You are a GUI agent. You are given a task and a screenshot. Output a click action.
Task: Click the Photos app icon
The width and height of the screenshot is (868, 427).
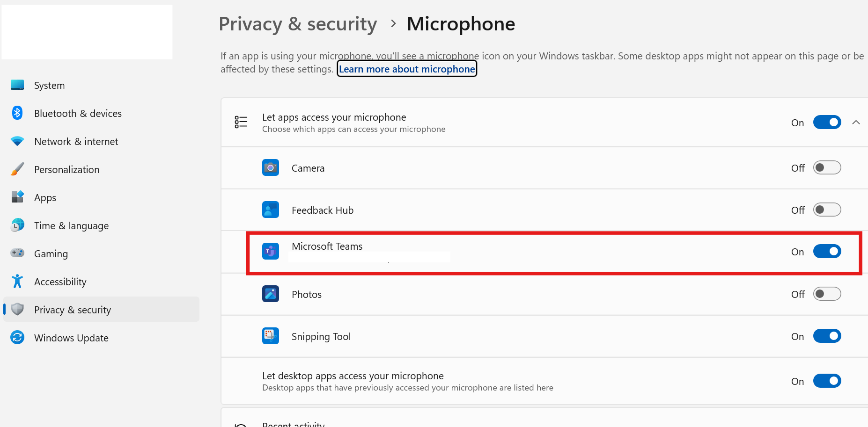271,294
